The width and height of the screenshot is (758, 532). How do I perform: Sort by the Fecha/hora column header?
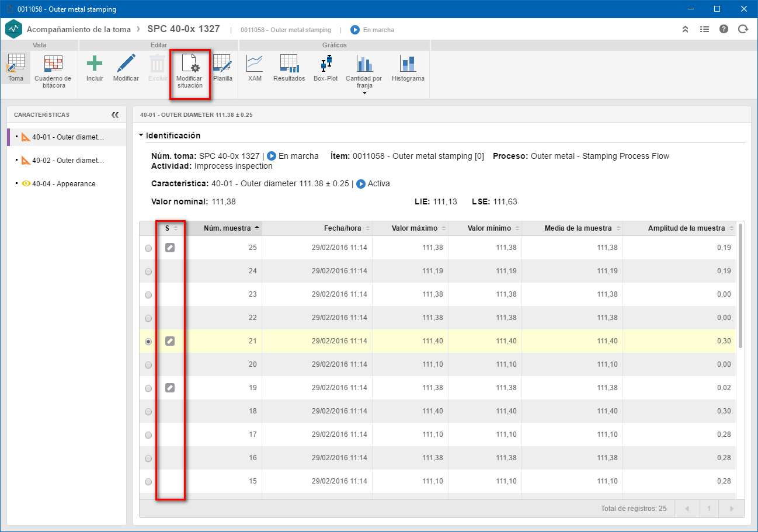coord(343,228)
